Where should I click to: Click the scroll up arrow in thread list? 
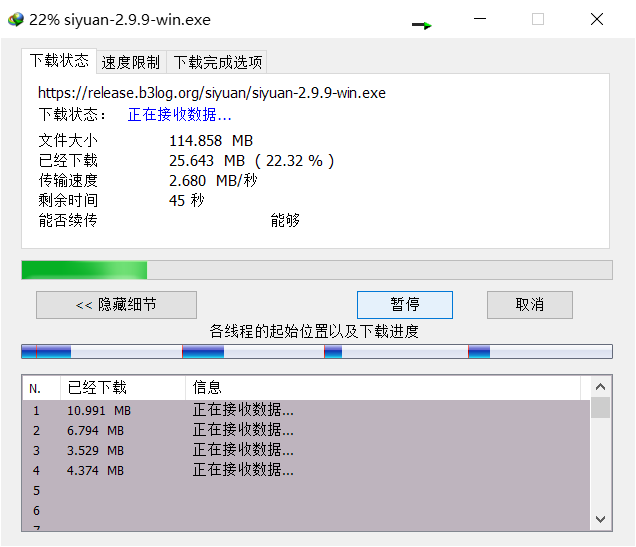point(601,387)
